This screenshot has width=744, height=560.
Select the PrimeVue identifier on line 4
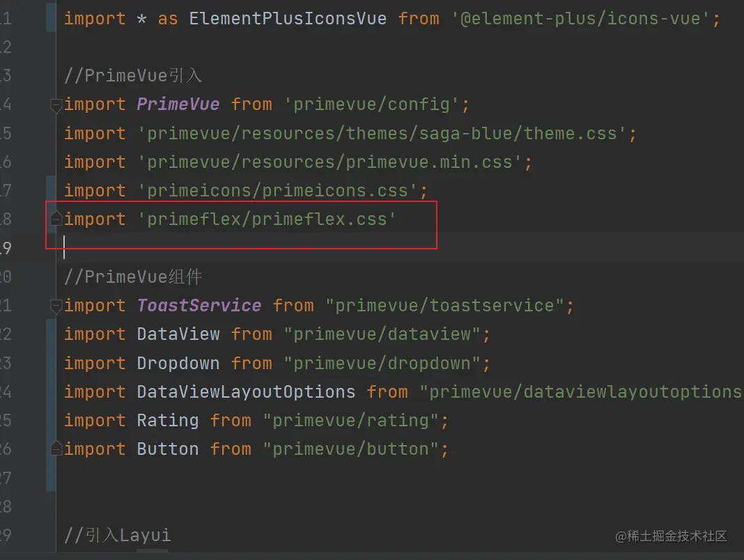click(x=177, y=104)
